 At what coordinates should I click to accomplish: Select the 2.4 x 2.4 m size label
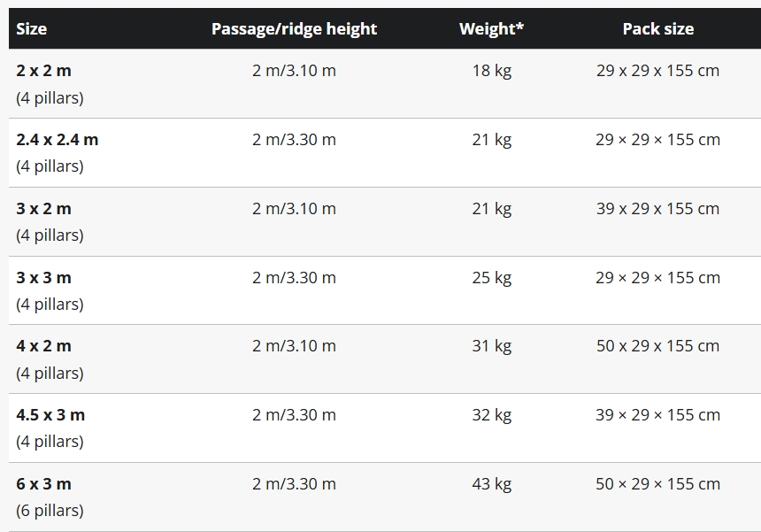click(58, 140)
